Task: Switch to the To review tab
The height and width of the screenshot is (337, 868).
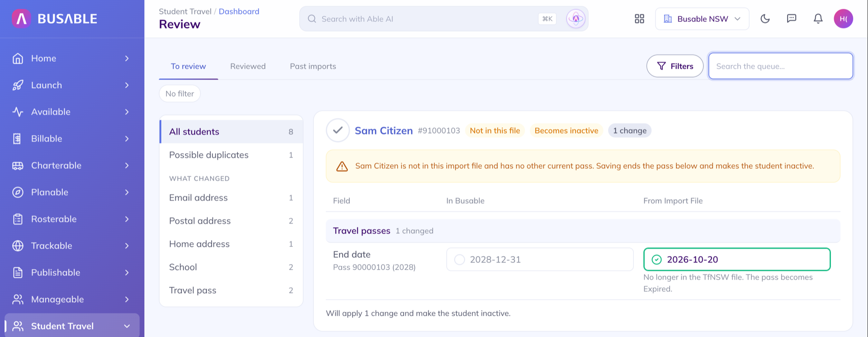Action: click(189, 66)
